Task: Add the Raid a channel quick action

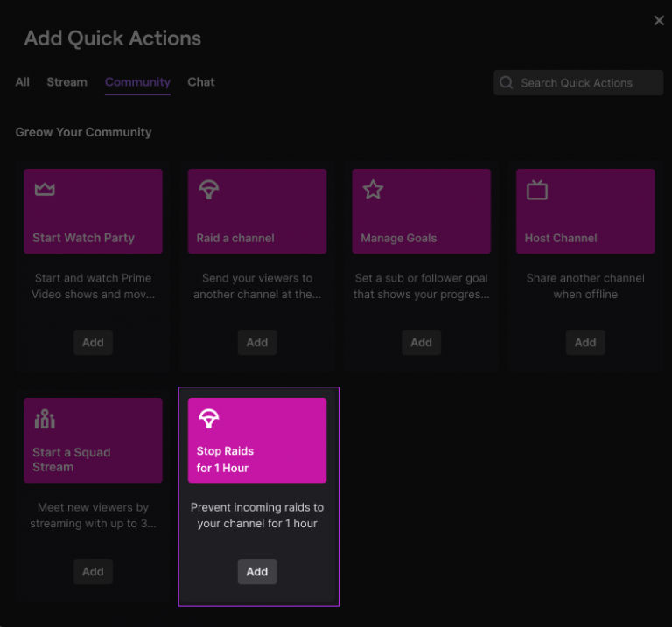Action: [x=257, y=343]
